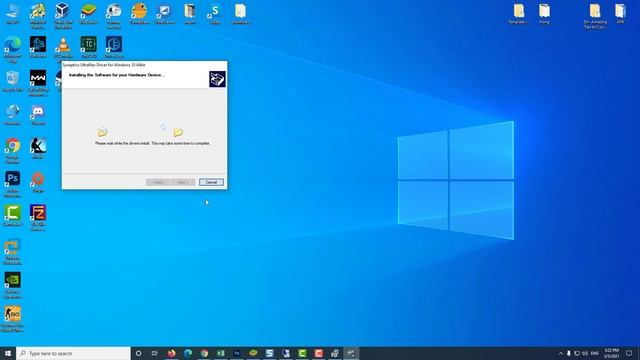Open the APK folder on desktop
Screen dimensions: 640x360
pos(620,13)
